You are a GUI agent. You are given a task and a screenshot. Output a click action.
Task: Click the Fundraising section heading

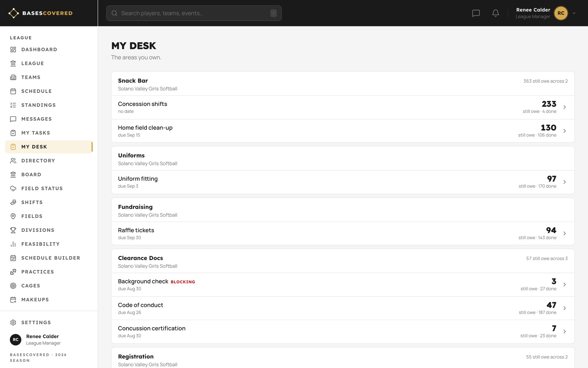135,207
